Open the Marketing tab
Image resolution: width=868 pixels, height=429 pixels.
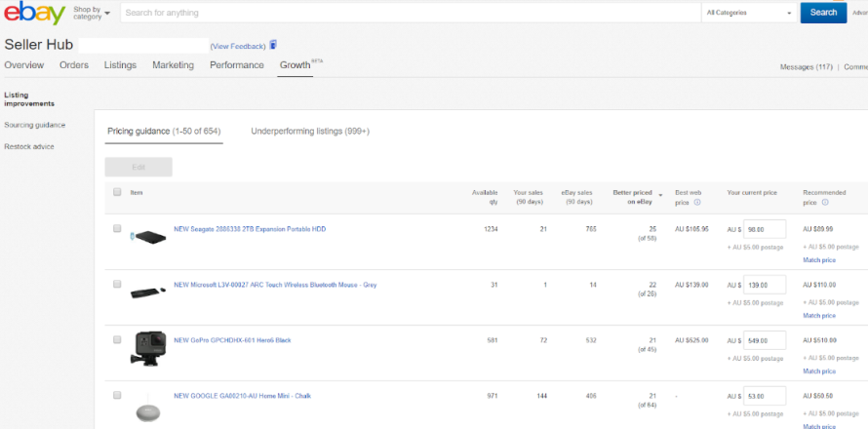pos(174,65)
